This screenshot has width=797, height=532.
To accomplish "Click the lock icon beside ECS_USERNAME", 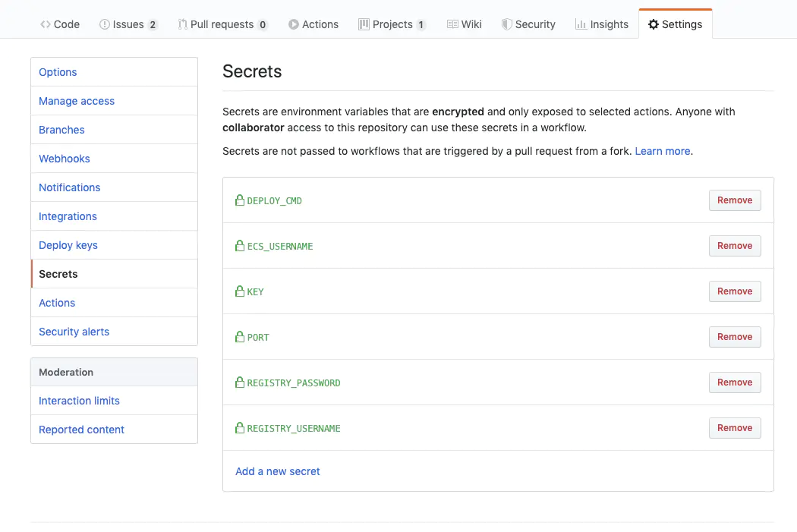I will (x=240, y=246).
